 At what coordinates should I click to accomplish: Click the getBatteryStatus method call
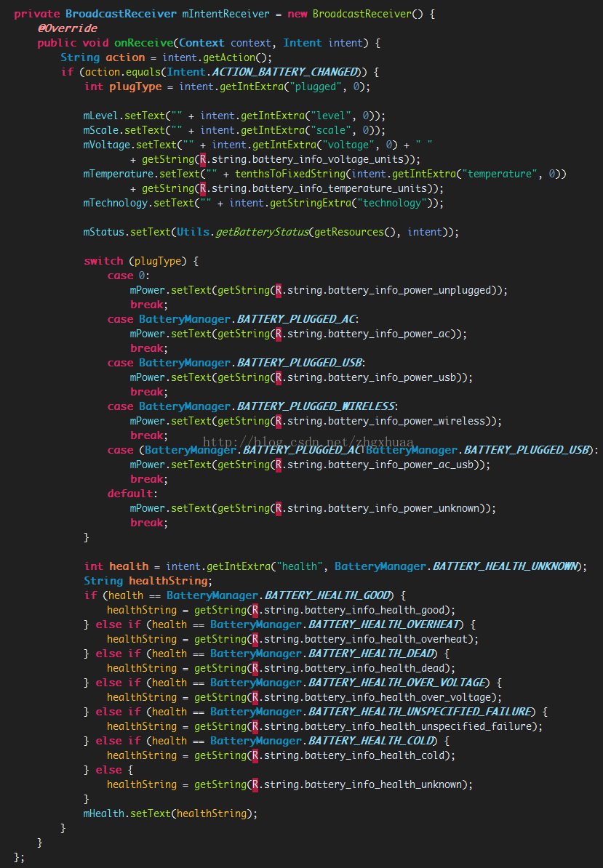pos(261,232)
